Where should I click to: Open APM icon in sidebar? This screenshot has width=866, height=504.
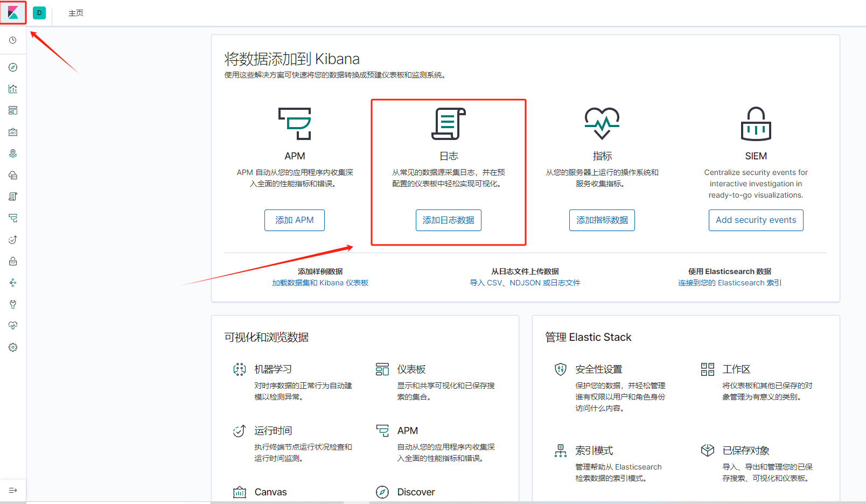(x=13, y=218)
